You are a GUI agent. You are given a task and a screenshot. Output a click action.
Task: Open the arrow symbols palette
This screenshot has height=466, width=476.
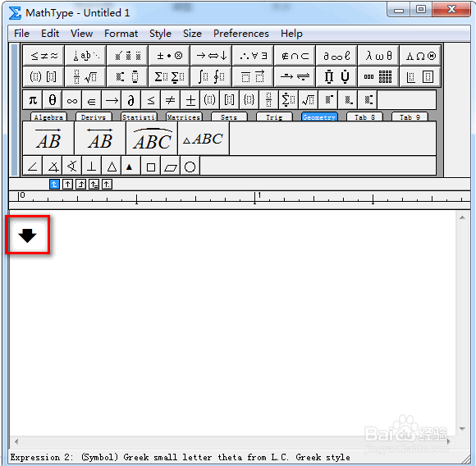point(211,56)
